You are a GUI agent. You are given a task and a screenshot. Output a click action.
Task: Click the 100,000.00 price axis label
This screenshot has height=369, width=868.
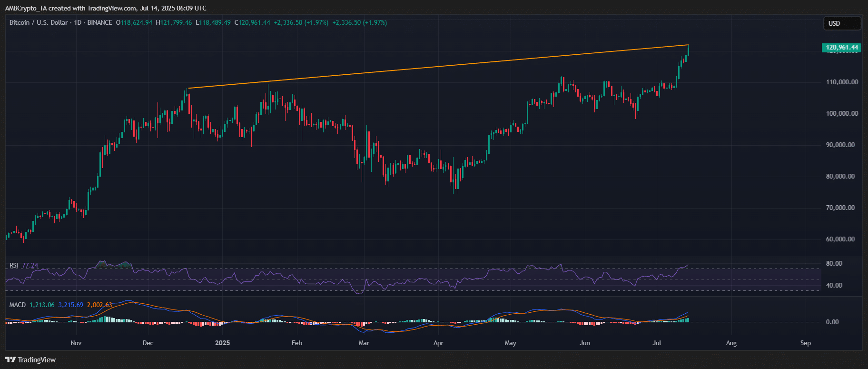tap(842, 113)
